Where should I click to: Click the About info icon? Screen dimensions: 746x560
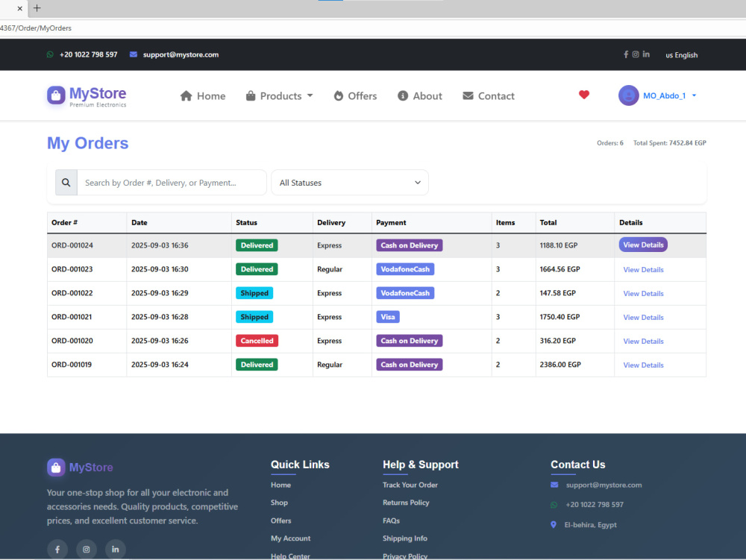(x=403, y=95)
